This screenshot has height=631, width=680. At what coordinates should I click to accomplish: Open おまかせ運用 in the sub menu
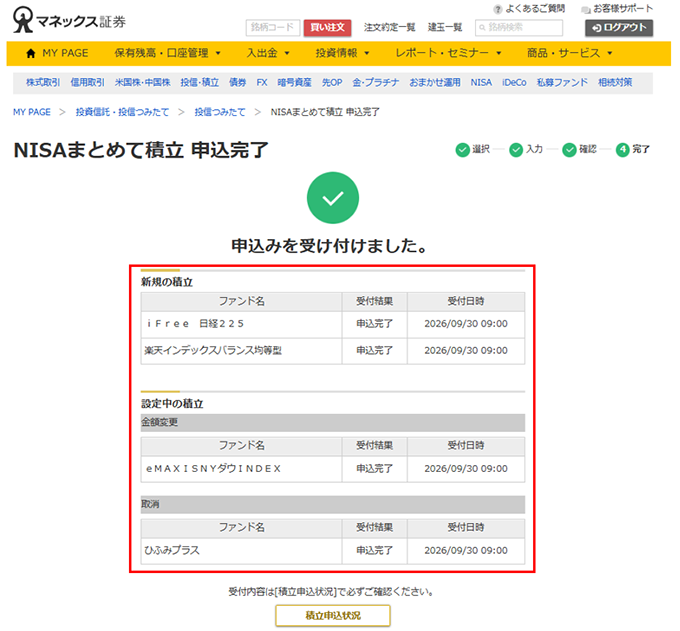tap(435, 82)
